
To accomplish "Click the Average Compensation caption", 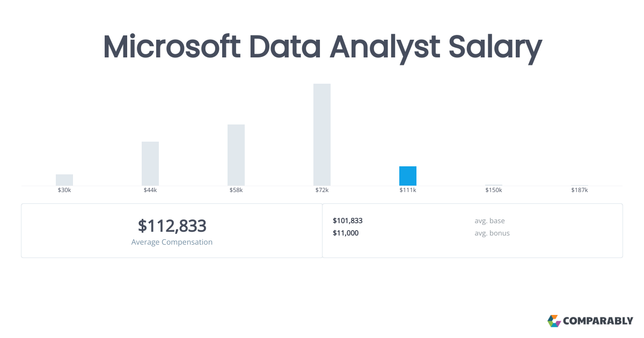I will [x=172, y=242].
